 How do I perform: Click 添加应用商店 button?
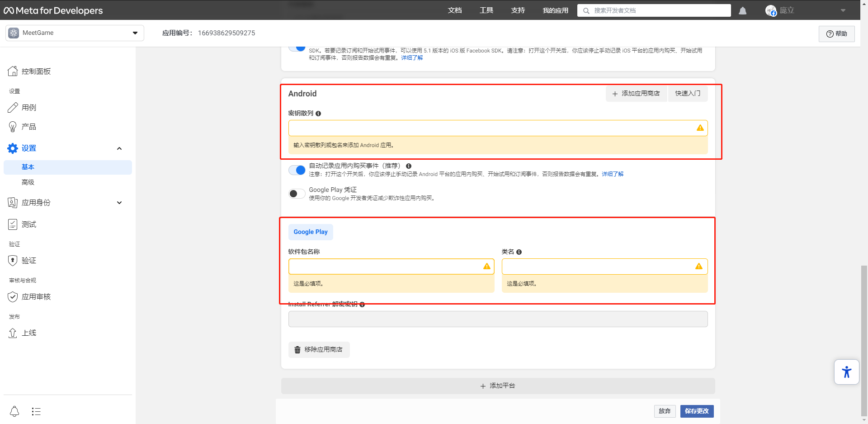[636, 94]
